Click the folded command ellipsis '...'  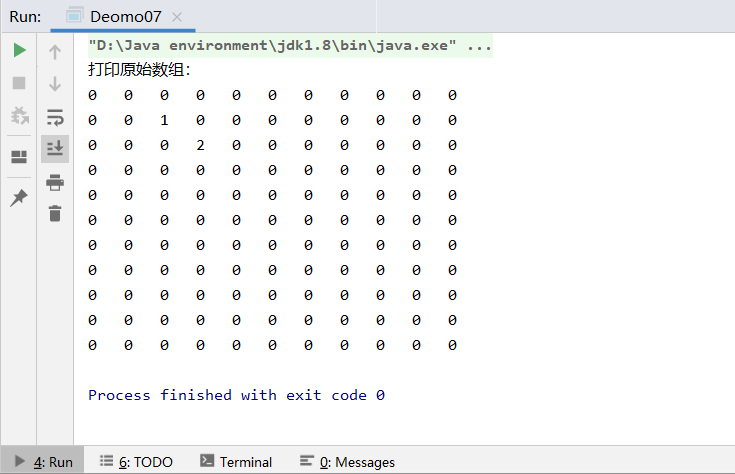(479, 46)
